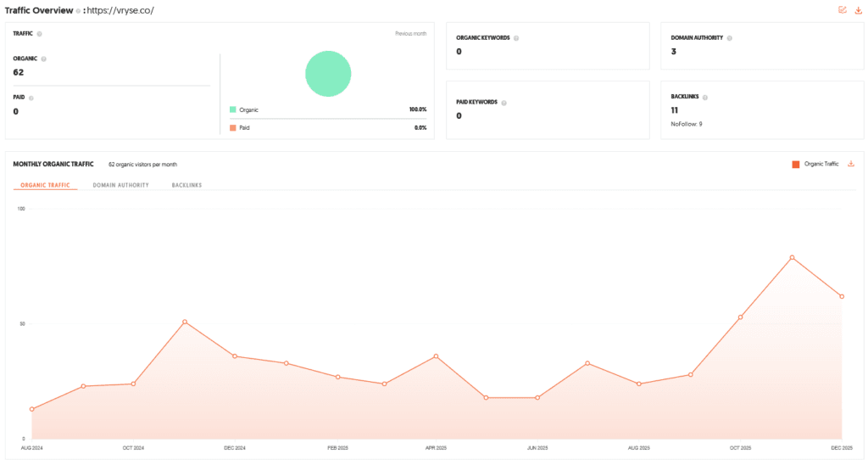The height and width of the screenshot is (465, 868).
Task: Download the Monthly Organic Traffic chart
Action: coord(851,164)
